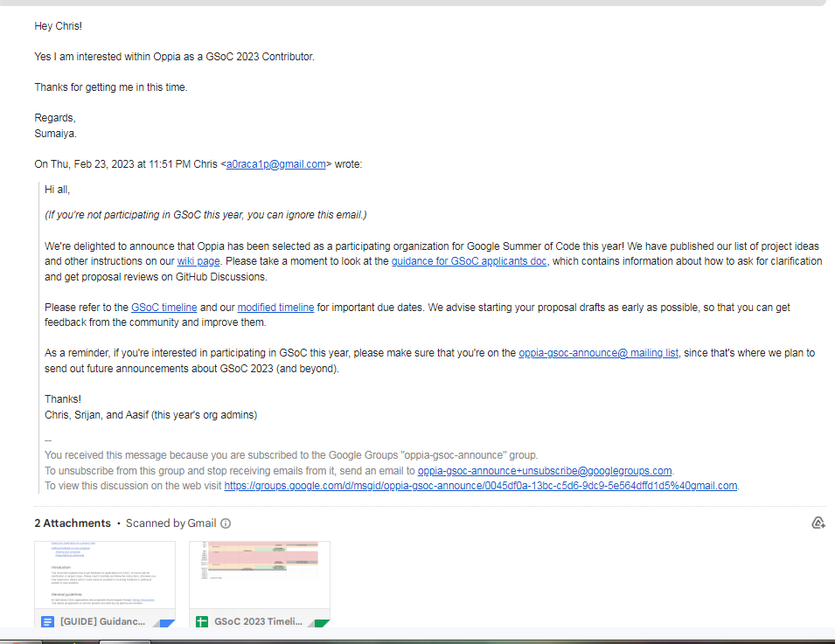Click the green corner fold on the Timeline attachment
The width and height of the screenshot is (835, 644).
(324, 622)
